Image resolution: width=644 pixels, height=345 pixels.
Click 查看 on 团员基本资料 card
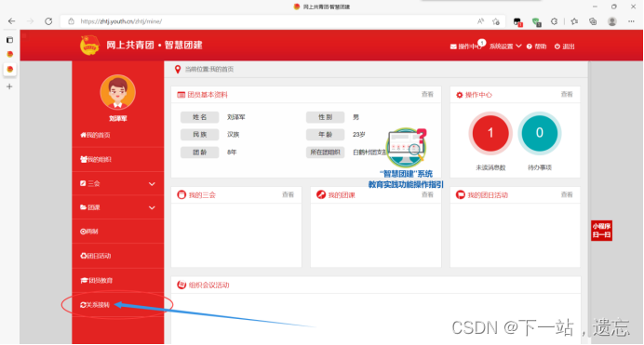(x=427, y=94)
